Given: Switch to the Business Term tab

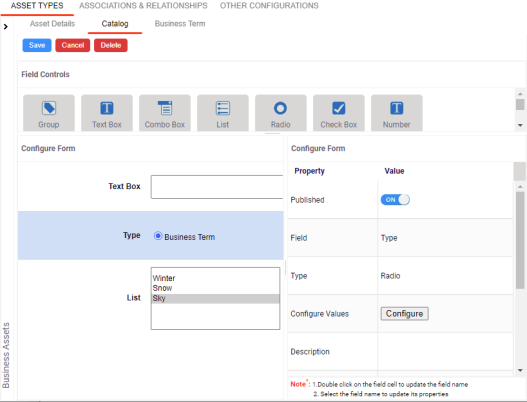Looking at the screenshot, I should [180, 24].
